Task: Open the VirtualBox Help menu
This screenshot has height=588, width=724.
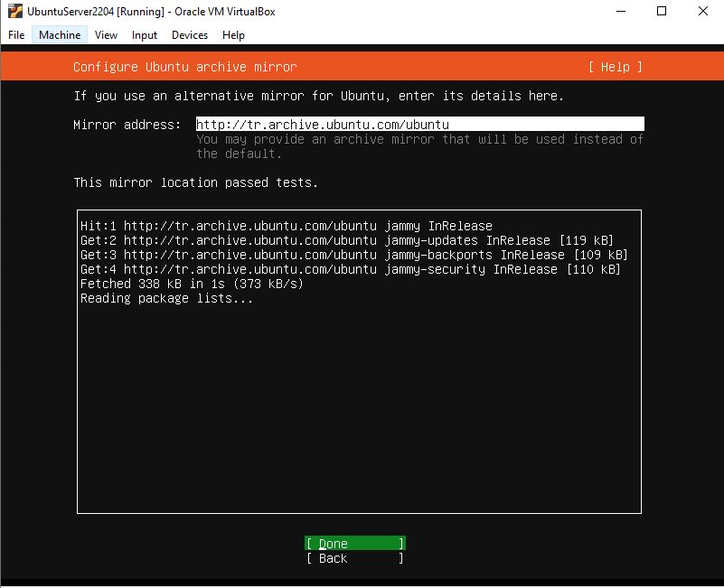Action: tap(233, 35)
